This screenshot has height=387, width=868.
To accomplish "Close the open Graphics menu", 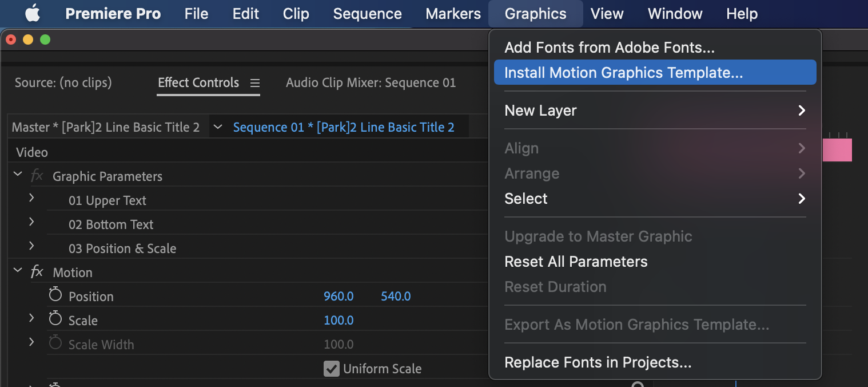I will click(x=536, y=14).
